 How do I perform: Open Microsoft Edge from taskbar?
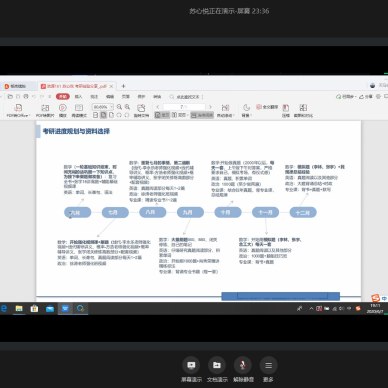4,308
